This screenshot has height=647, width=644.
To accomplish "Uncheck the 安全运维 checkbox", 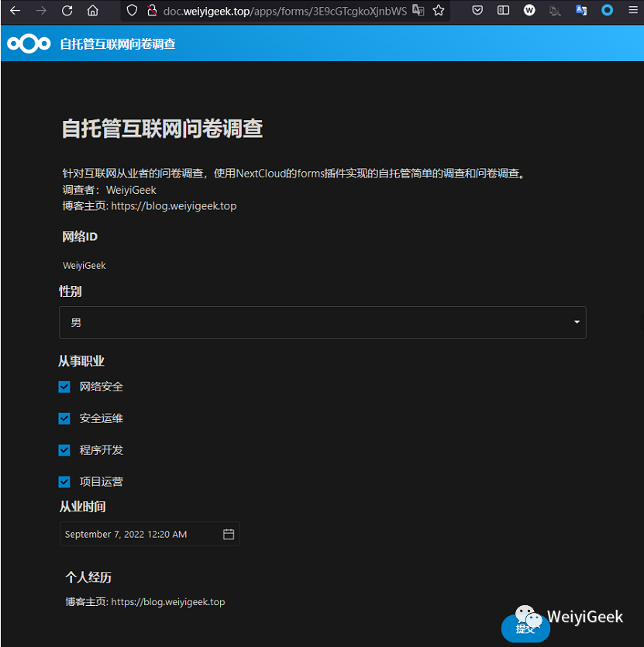I will point(64,418).
